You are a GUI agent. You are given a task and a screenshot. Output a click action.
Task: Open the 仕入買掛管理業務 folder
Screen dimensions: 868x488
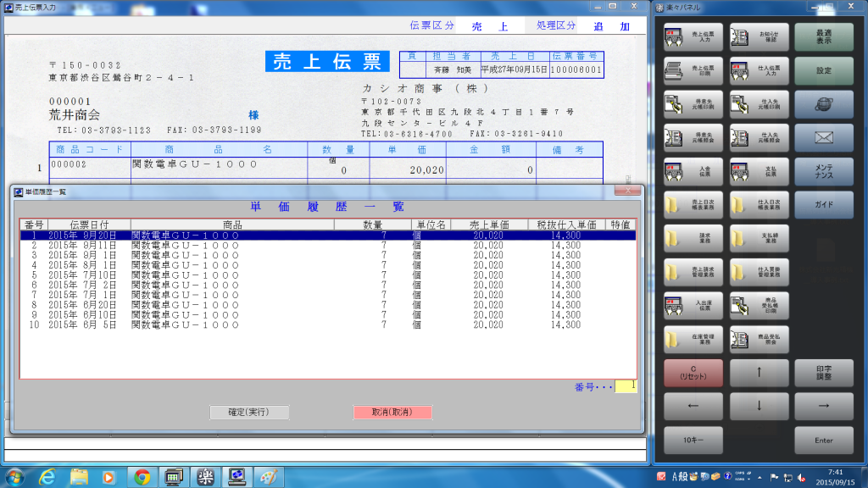click(x=759, y=272)
